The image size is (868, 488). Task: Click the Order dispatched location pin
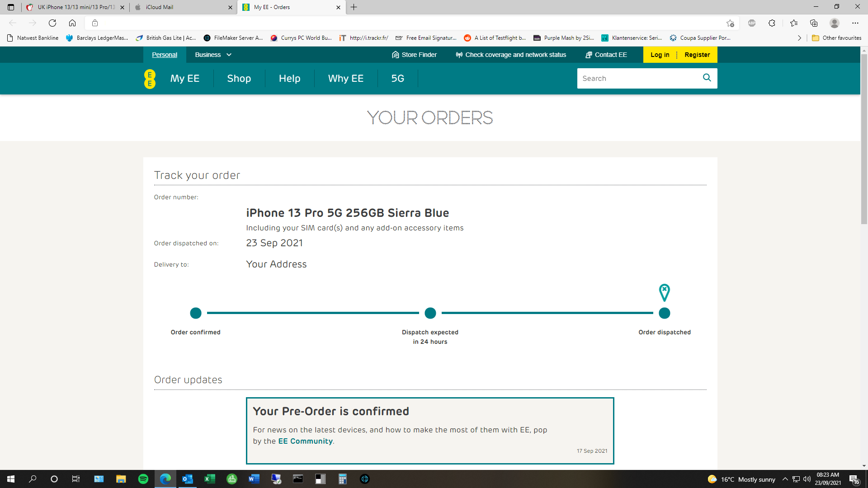tap(664, 292)
